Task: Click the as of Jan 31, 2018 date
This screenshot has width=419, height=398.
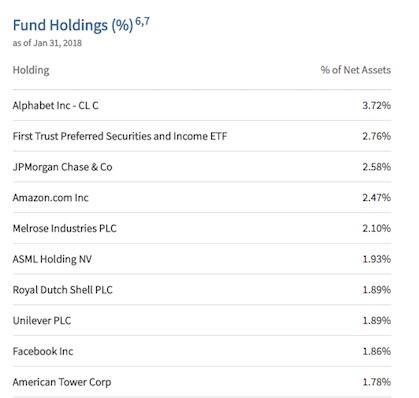Action: pyautogui.click(x=47, y=43)
